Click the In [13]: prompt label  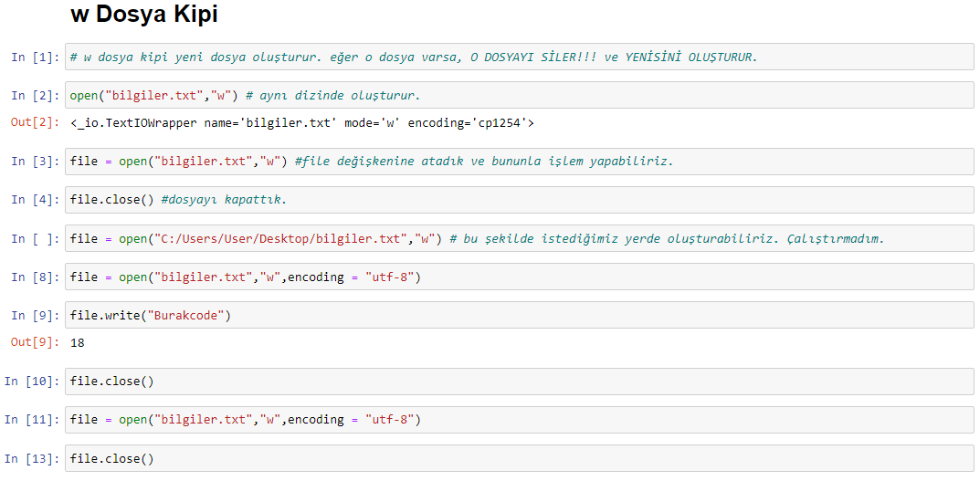coord(32,458)
